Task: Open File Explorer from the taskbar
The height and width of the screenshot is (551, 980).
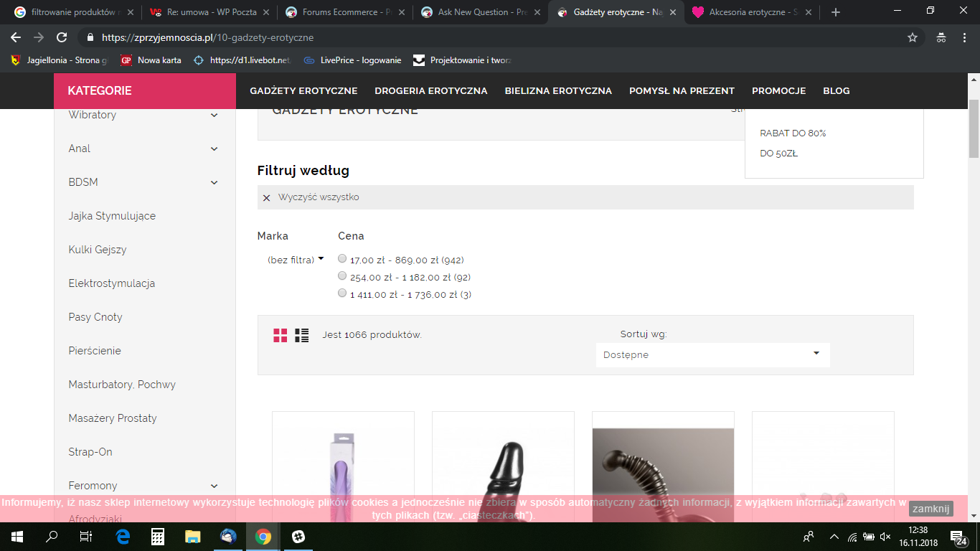Action: click(192, 536)
